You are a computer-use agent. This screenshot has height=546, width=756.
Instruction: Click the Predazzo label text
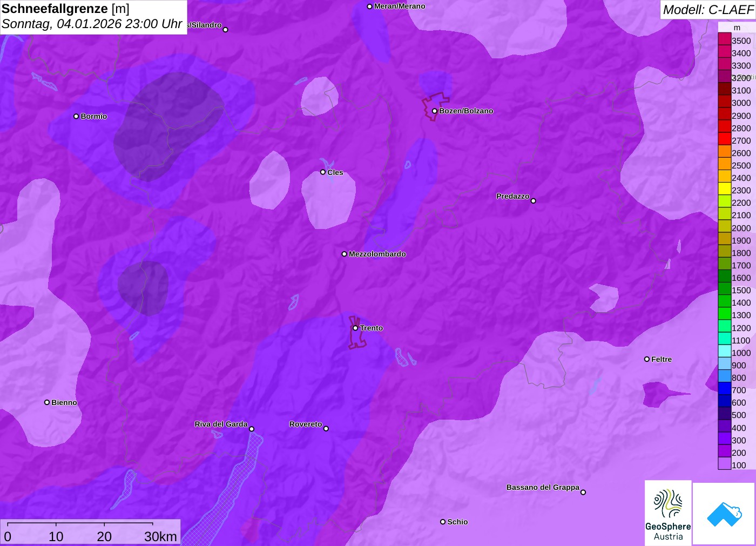click(513, 196)
